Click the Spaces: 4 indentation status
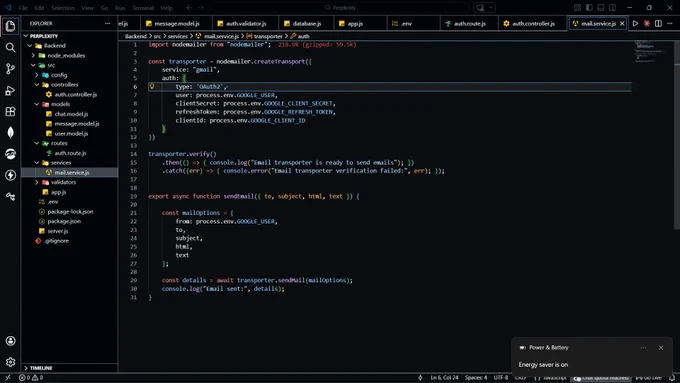Screen dimensions: 680x383 click(476, 378)
